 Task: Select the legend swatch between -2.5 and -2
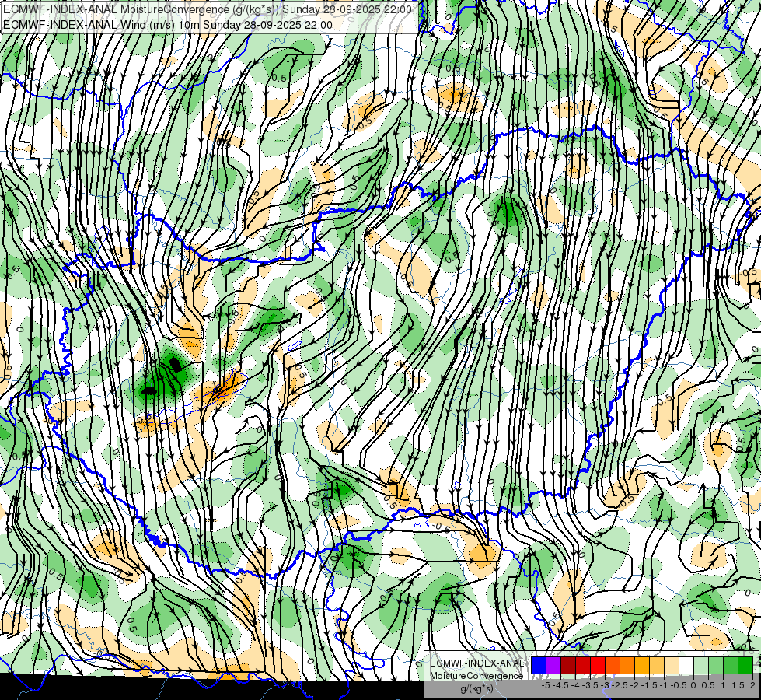pos(627,666)
